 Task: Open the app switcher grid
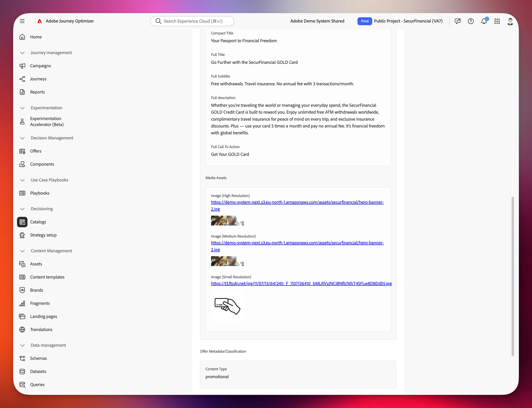pos(497,21)
